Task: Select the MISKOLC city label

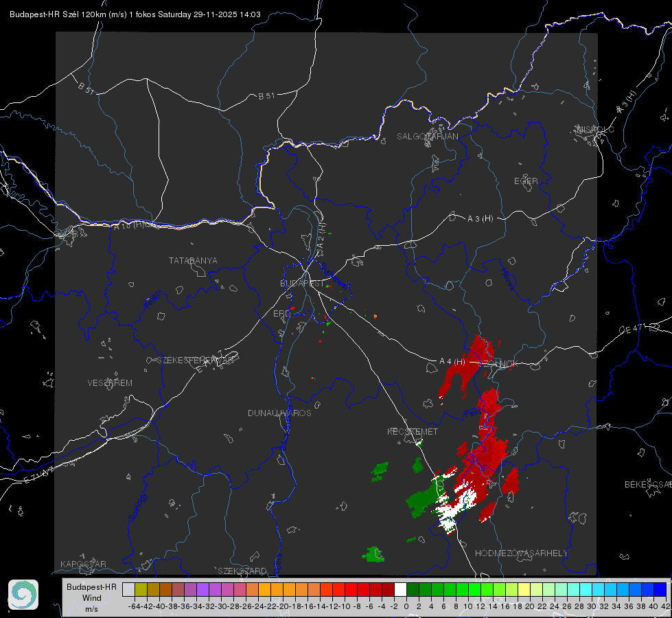Action: [x=595, y=130]
